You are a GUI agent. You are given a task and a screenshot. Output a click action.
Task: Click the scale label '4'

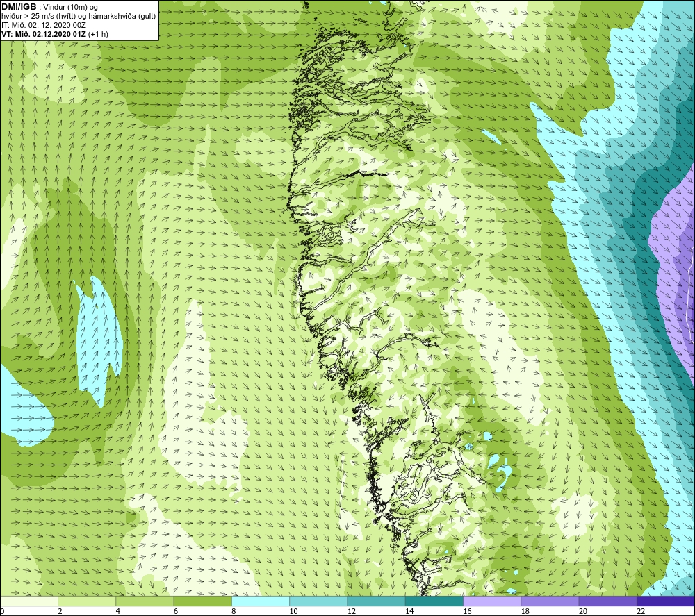(118, 611)
